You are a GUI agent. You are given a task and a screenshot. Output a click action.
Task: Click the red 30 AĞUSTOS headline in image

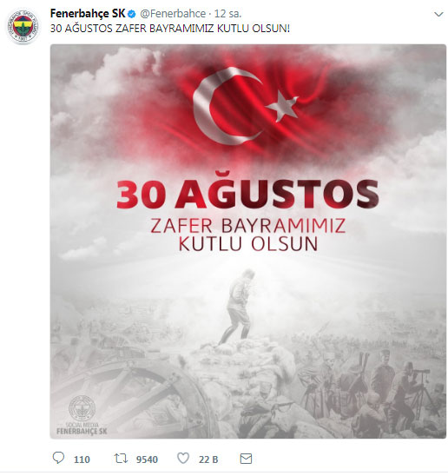tap(247, 195)
